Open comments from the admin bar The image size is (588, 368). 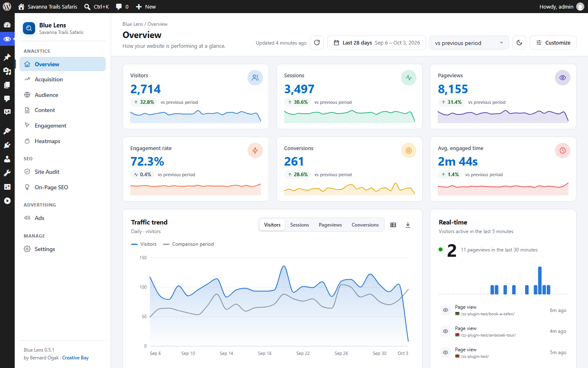(122, 7)
